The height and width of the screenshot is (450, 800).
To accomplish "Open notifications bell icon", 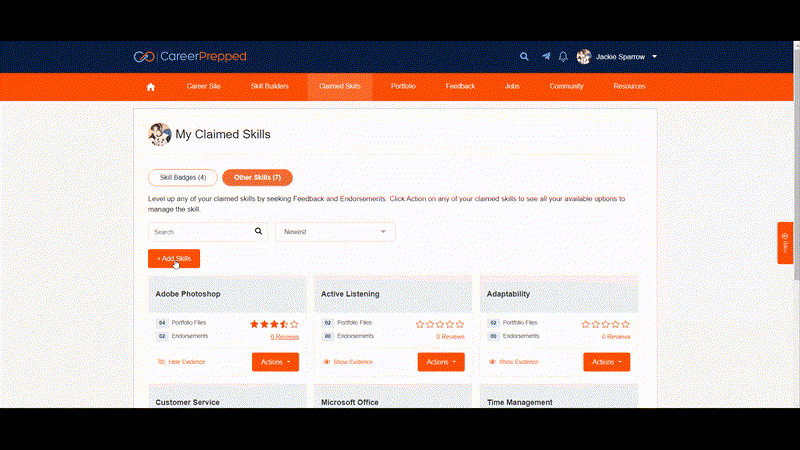I will [x=563, y=57].
